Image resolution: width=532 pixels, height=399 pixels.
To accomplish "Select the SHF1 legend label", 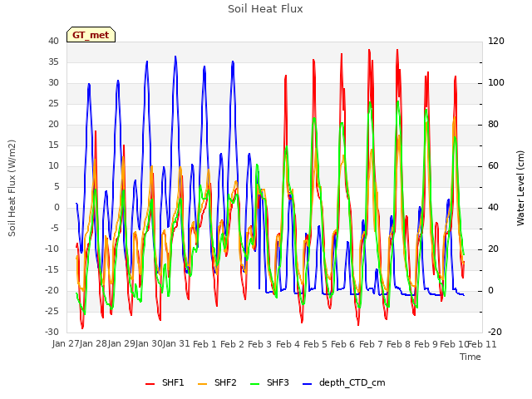I will (x=173, y=382).
